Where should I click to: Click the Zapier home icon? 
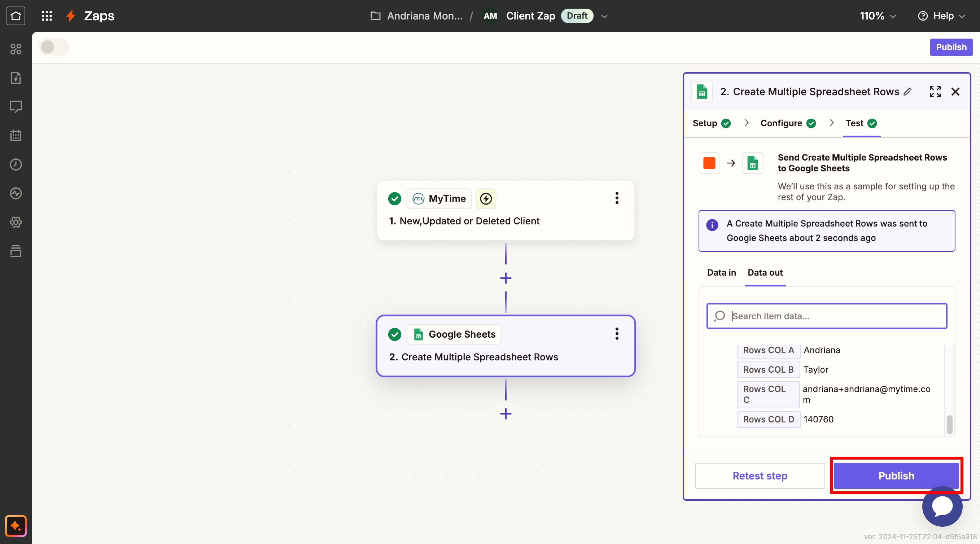pos(16,16)
